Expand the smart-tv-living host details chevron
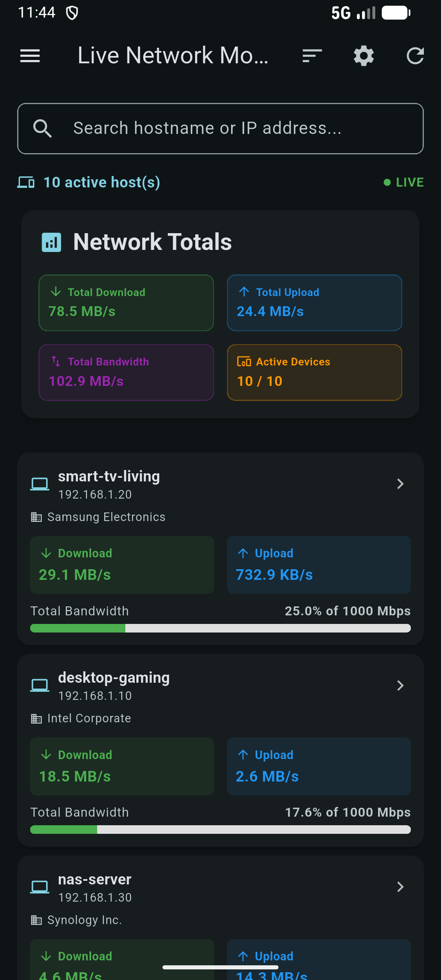The width and height of the screenshot is (441, 980). coord(401,484)
